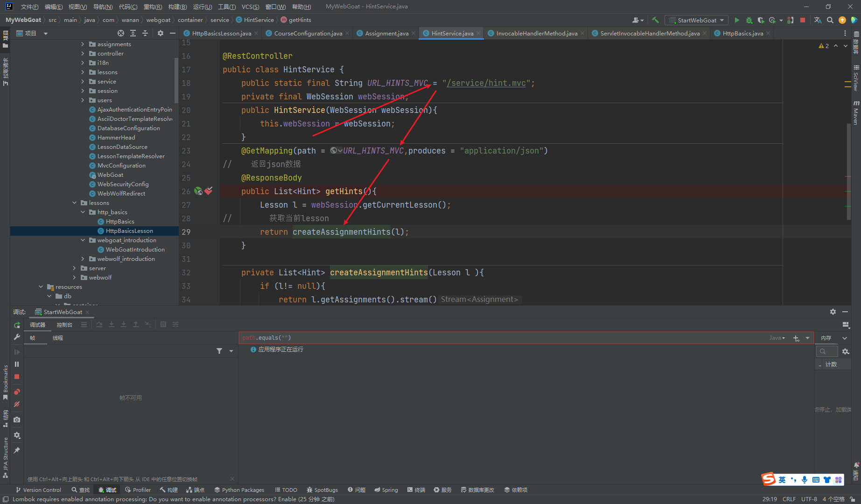Open the Profiler tool window
Image resolution: width=861 pixels, height=504 pixels.
[x=138, y=490]
